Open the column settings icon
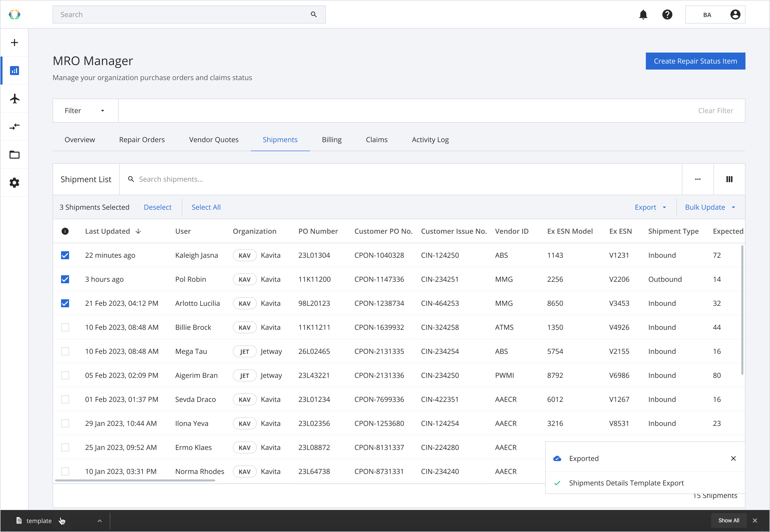Image resolution: width=770 pixels, height=532 pixels. [x=729, y=179]
